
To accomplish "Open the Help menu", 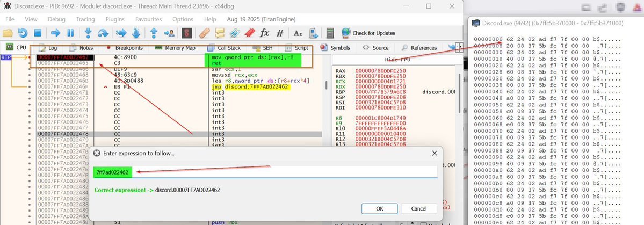I will point(210,19).
